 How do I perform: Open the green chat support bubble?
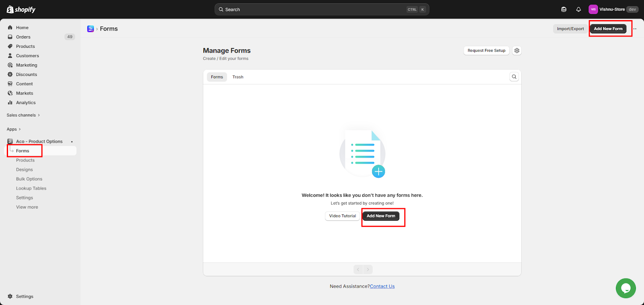click(x=625, y=288)
